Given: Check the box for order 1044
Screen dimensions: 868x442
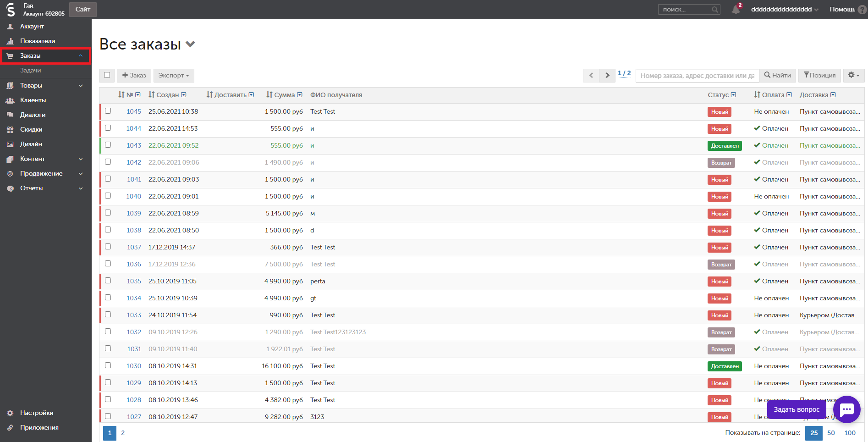Looking at the screenshot, I should (108, 128).
